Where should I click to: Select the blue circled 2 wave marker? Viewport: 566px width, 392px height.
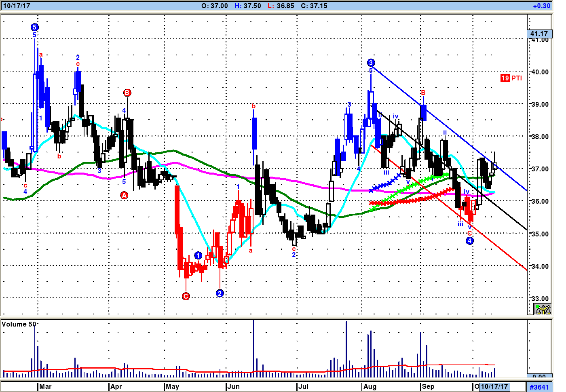[220, 293]
